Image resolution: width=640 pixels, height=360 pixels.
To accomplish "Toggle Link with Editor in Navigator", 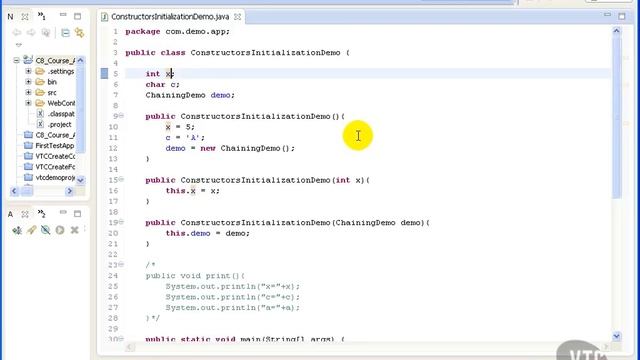I will click(x=79, y=33).
